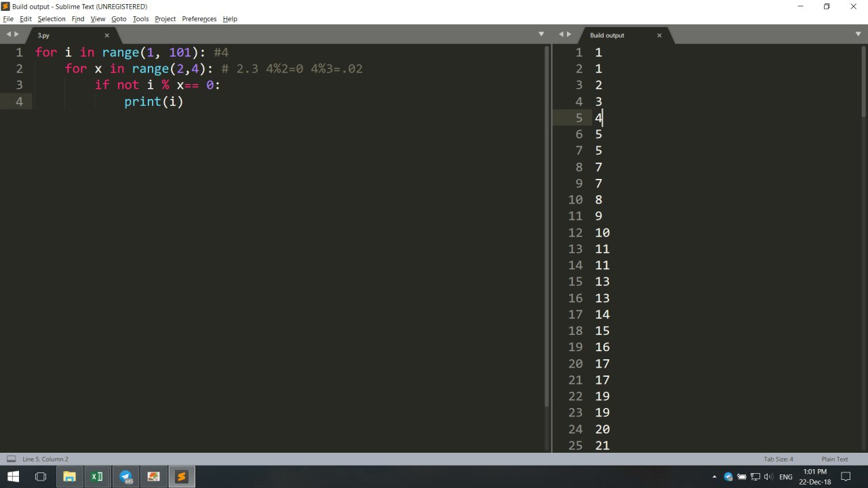The width and height of the screenshot is (868, 488).
Task: Click next-tab arrow in the 3.py pane
Action: (17, 34)
